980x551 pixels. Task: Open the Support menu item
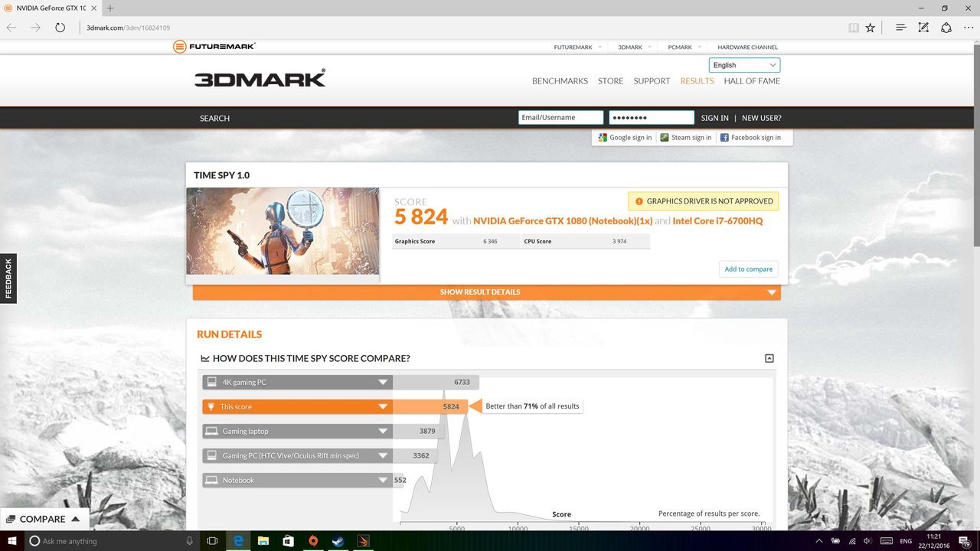(652, 81)
